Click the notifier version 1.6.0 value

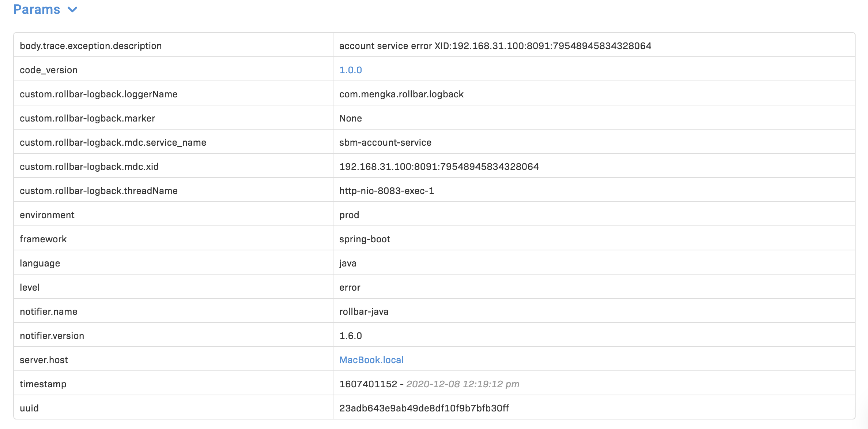[x=350, y=336]
